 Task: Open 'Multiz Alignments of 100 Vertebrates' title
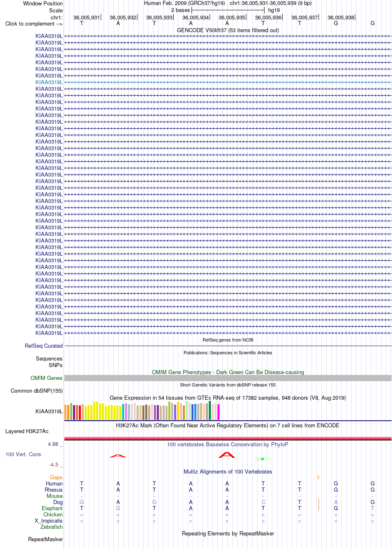tap(228, 471)
